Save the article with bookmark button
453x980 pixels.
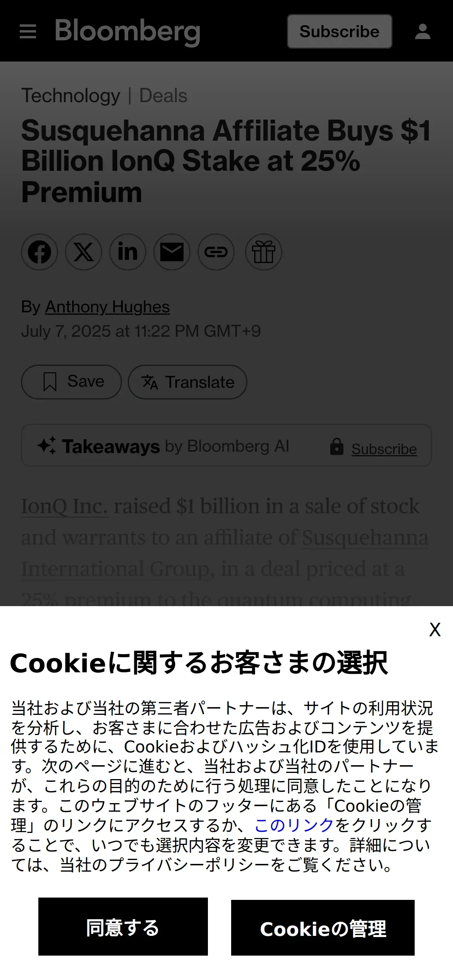[x=71, y=382]
